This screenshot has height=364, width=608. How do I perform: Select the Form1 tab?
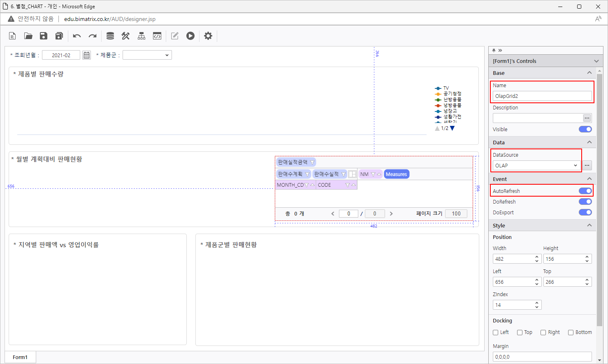[x=20, y=357]
